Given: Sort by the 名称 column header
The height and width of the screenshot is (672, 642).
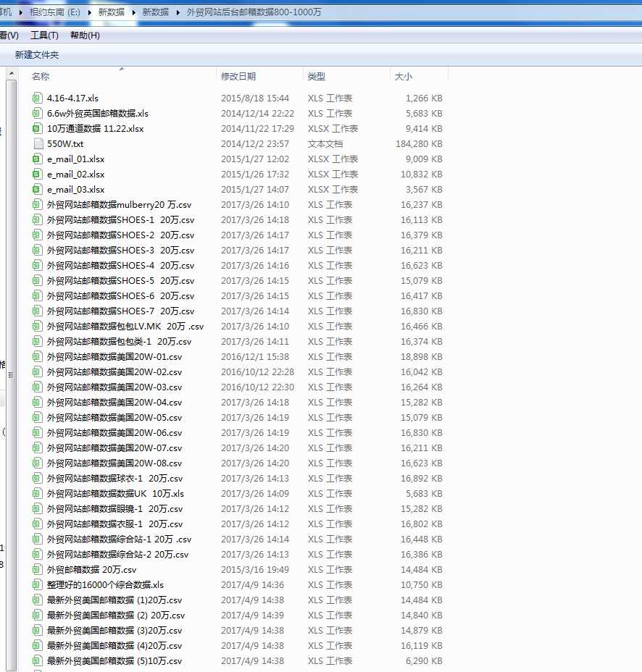Looking at the screenshot, I should pos(41,76).
